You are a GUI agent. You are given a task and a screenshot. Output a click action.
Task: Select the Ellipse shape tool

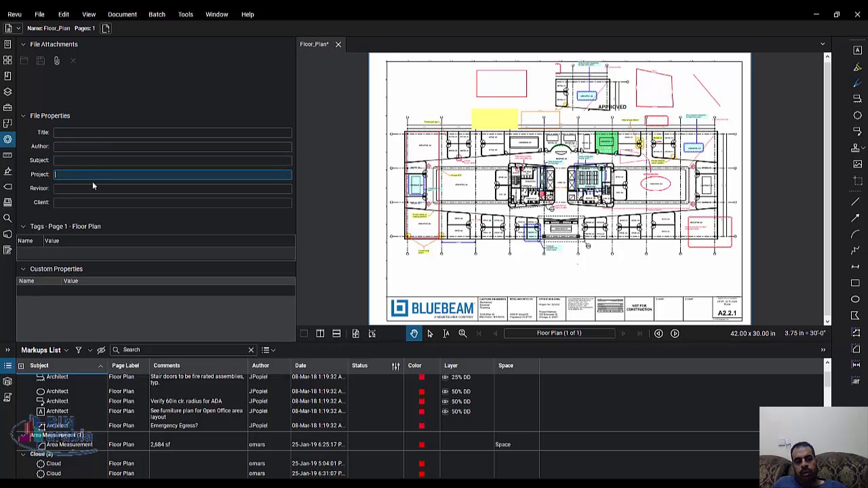tap(855, 299)
